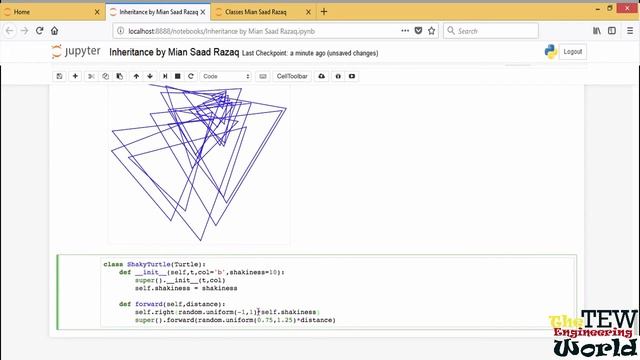
Task: Click the video camera icon in the toolbar
Action: point(352,76)
